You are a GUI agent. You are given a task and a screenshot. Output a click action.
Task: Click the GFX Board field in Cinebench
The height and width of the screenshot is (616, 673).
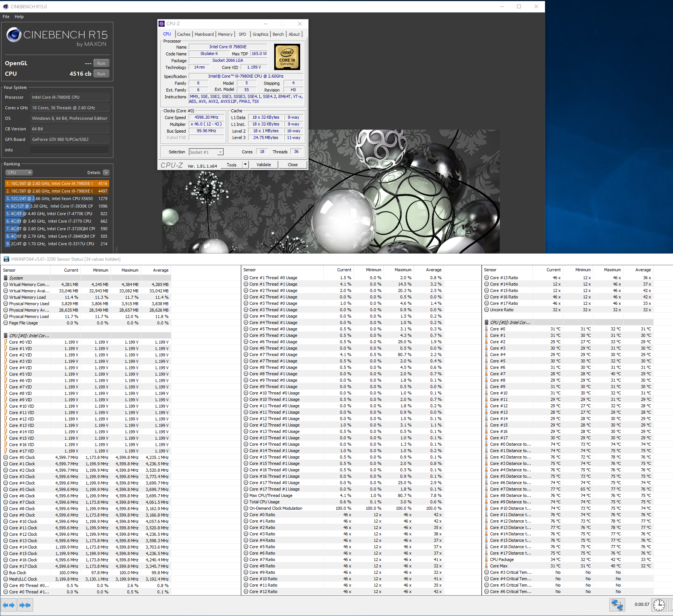pyautogui.click(x=70, y=139)
